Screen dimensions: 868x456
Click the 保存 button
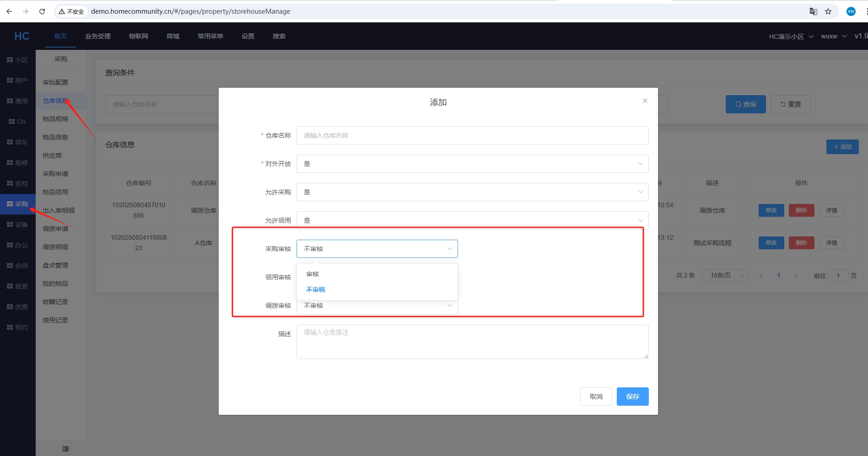pyautogui.click(x=632, y=397)
